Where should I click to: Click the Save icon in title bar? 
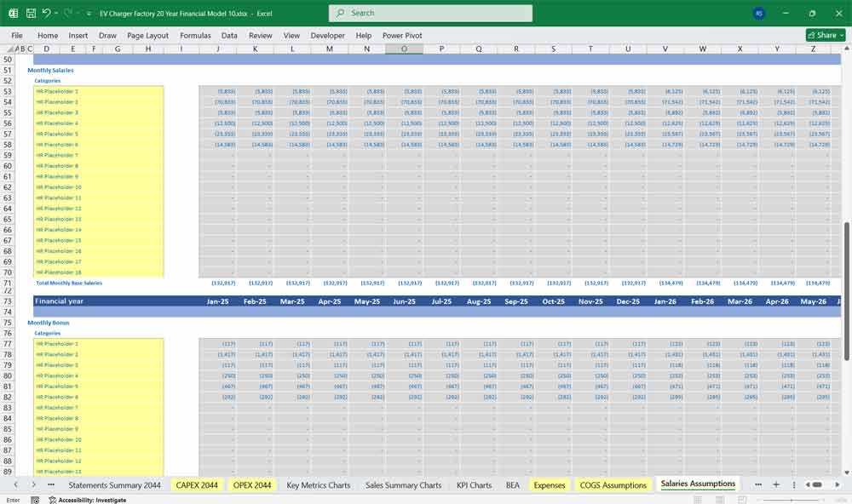tap(31, 14)
